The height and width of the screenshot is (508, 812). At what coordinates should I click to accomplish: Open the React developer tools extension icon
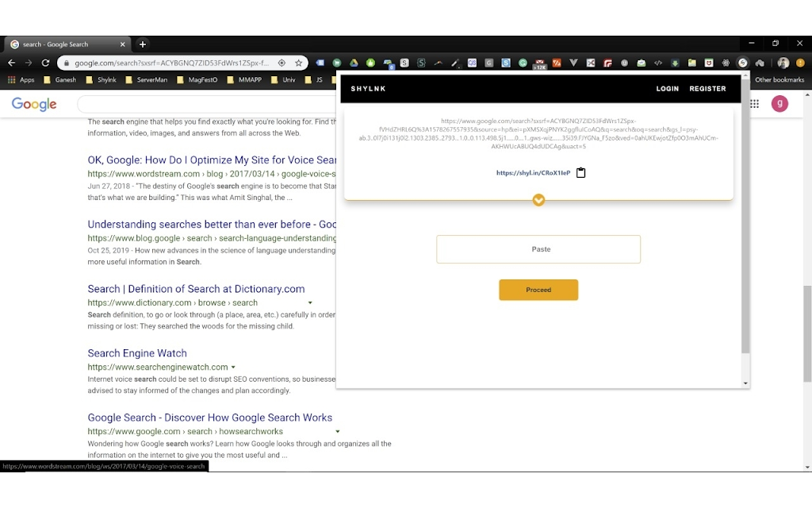coord(726,63)
